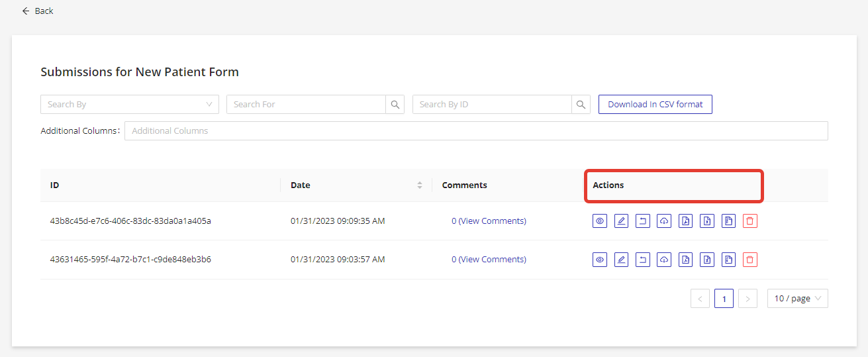Open the 10 / page size selector
Viewport: 868px width, 357px height.
click(x=797, y=299)
